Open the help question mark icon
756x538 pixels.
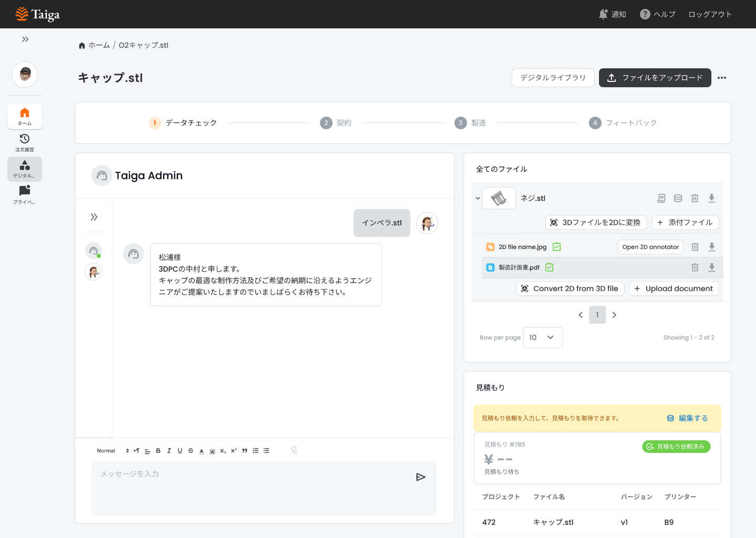click(x=645, y=14)
